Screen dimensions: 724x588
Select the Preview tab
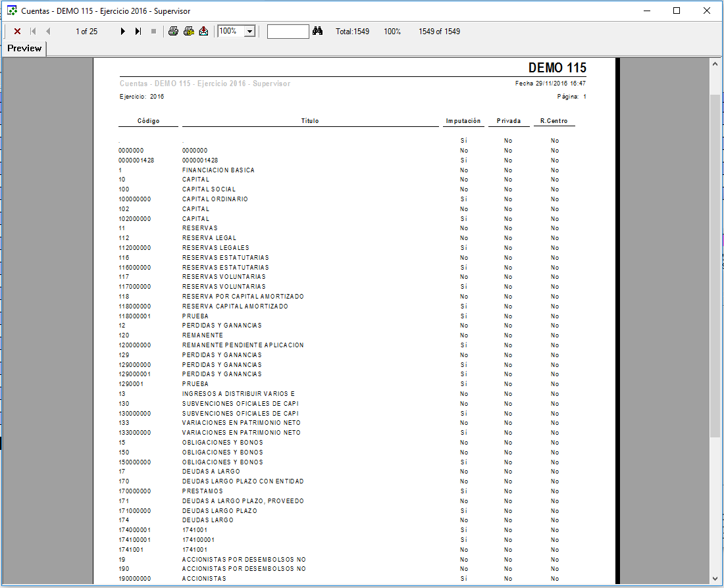(x=24, y=49)
